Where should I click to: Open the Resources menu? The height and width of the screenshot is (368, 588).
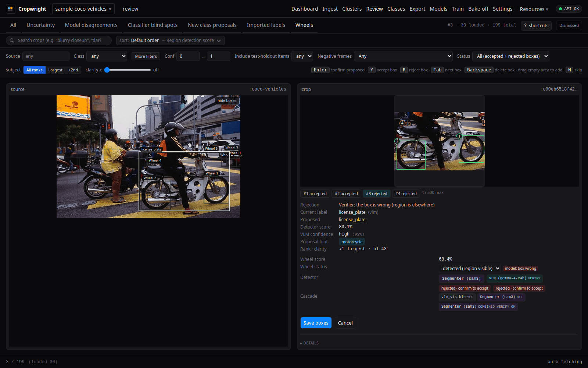pos(534,9)
